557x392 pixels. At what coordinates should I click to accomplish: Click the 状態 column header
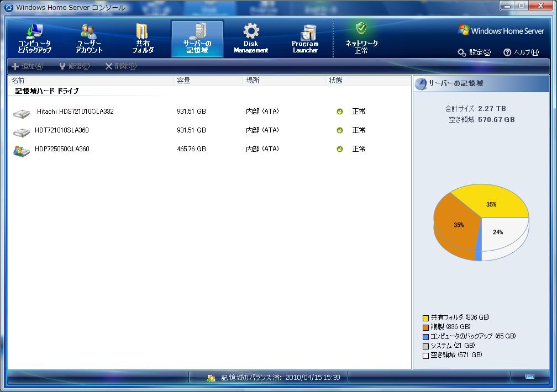(x=336, y=81)
